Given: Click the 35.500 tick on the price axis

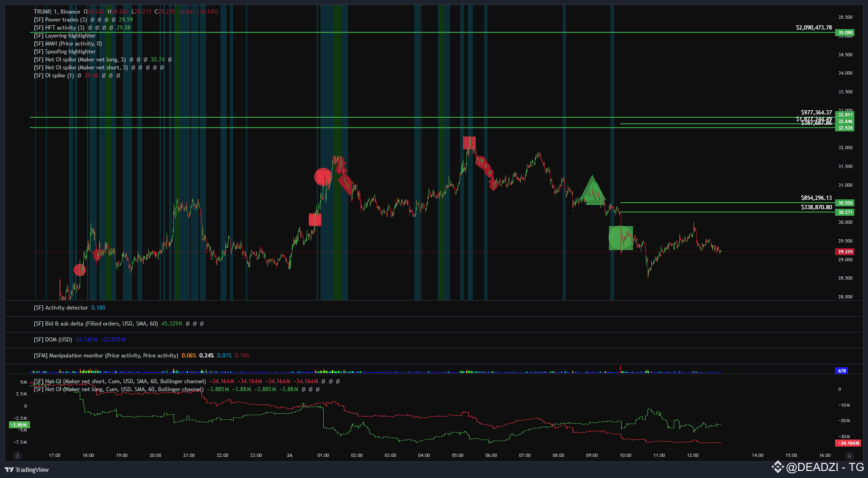Looking at the screenshot, I should (x=845, y=17).
